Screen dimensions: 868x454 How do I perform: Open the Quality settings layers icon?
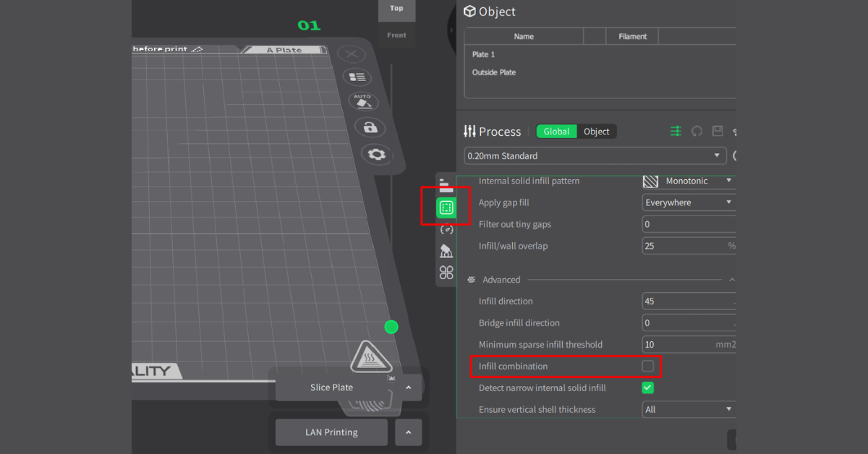point(446,185)
